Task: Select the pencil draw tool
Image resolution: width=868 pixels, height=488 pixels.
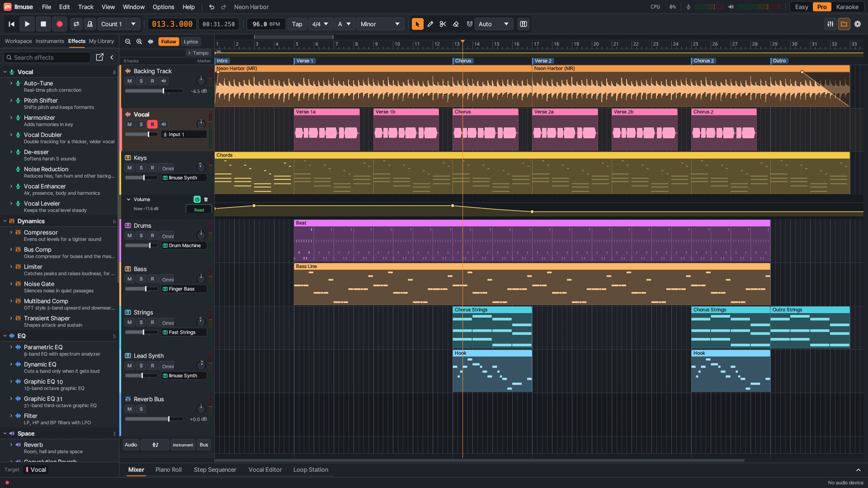Action: [x=430, y=24]
